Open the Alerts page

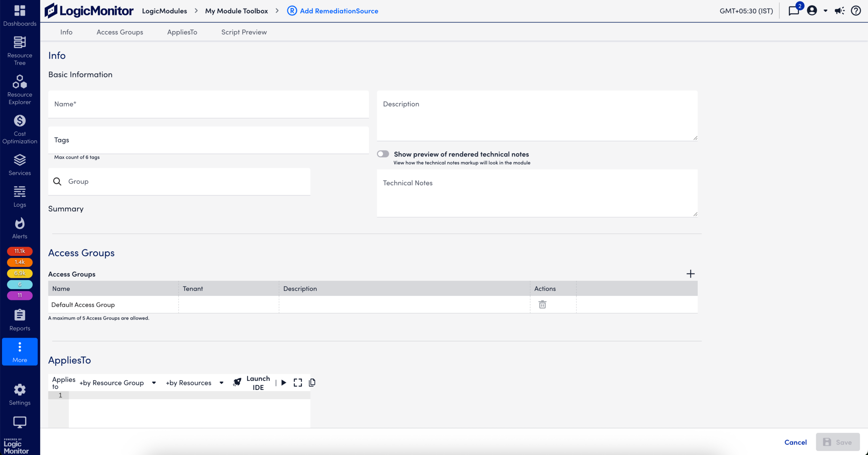(x=20, y=228)
